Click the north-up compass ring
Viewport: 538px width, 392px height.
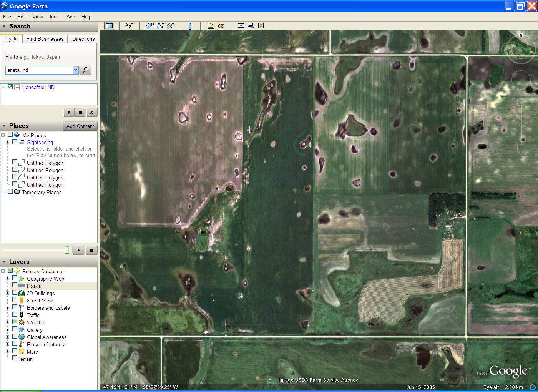(521, 48)
